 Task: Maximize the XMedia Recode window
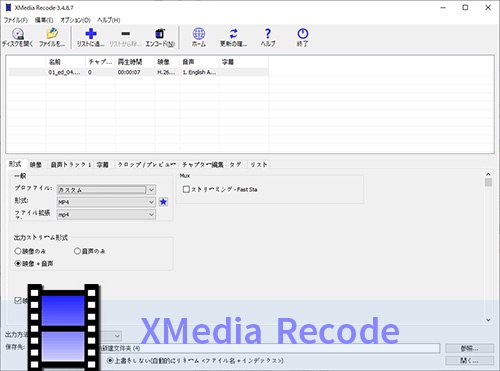click(x=465, y=7)
